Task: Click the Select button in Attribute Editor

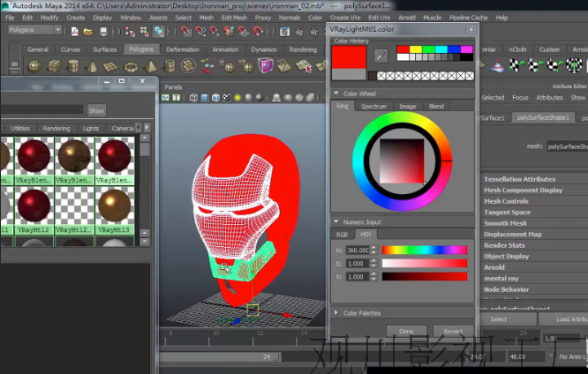Action: 498,319
